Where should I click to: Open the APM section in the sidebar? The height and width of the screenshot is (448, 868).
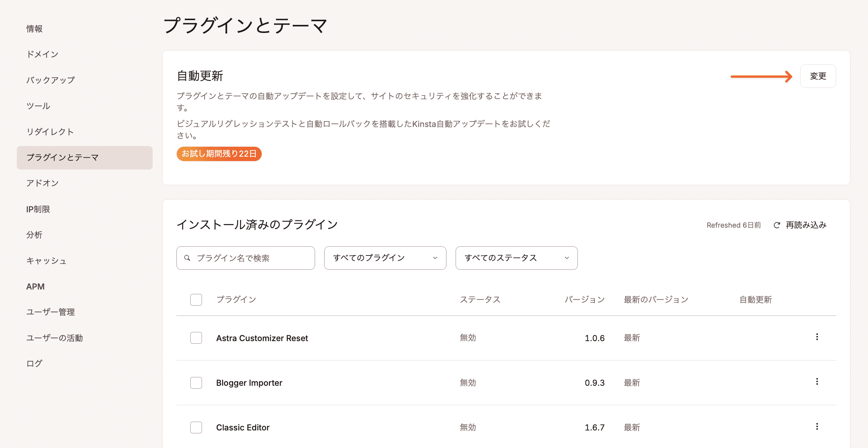point(35,286)
